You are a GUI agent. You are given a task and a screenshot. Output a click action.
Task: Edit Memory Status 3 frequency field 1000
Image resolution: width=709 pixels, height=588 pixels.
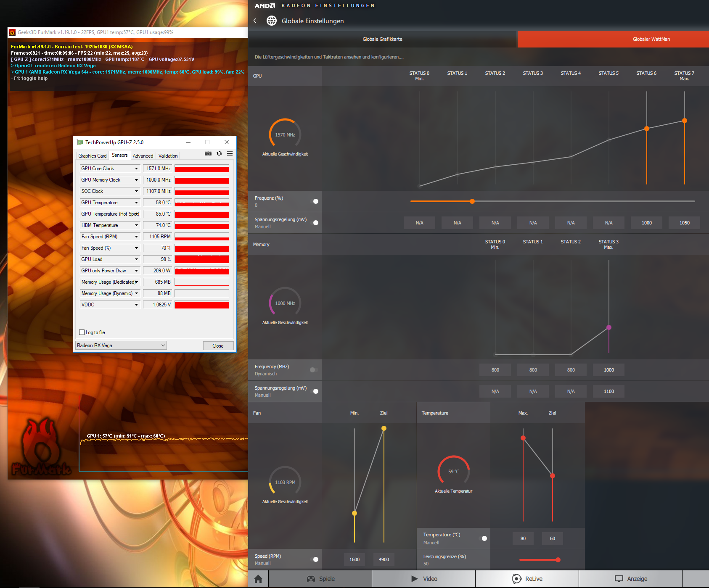coord(609,370)
